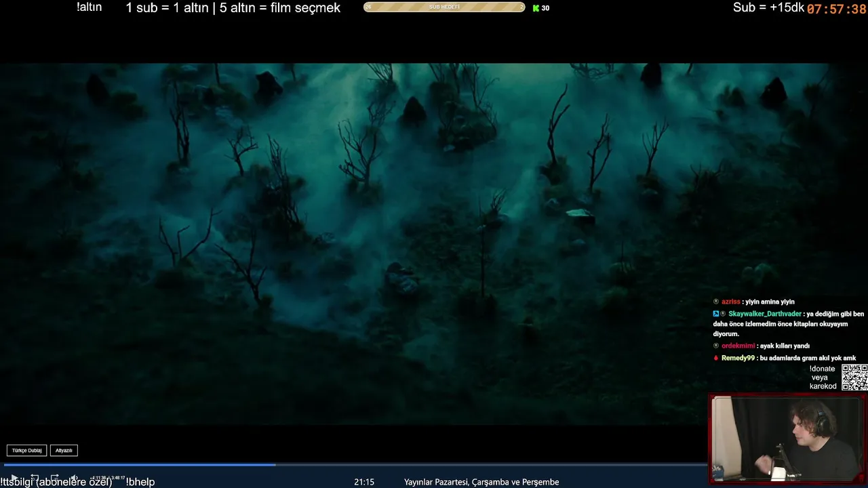Click the "!donate veya karekod" label
The image size is (868, 488).
(x=823, y=378)
